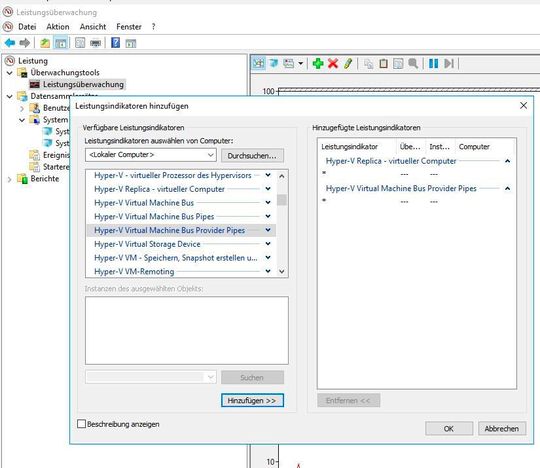Collapse added Bus Provider Pipes group

point(507,189)
